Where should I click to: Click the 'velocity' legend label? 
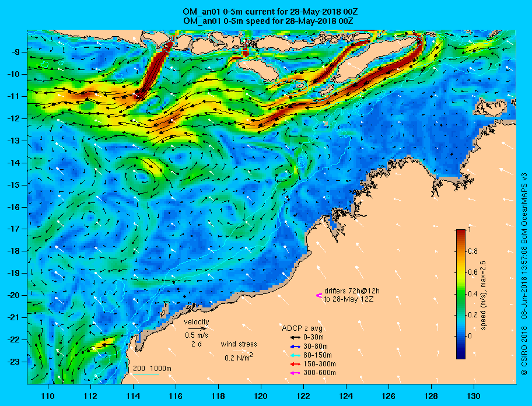click(x=197, y=321)
